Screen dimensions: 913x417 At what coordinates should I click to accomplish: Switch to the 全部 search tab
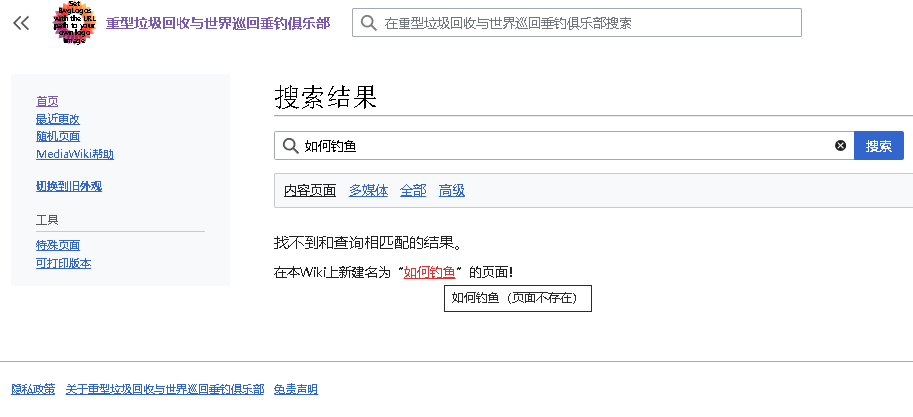(413, 190)
